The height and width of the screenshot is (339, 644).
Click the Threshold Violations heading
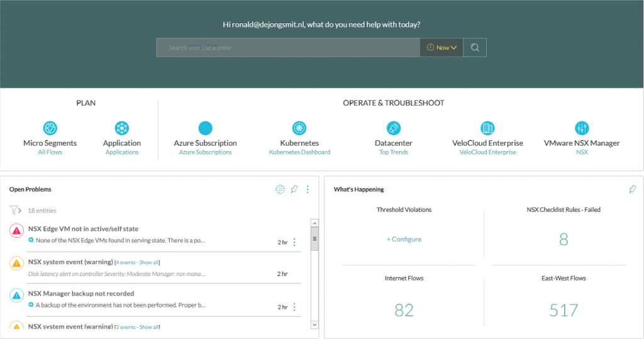(404, 209)
